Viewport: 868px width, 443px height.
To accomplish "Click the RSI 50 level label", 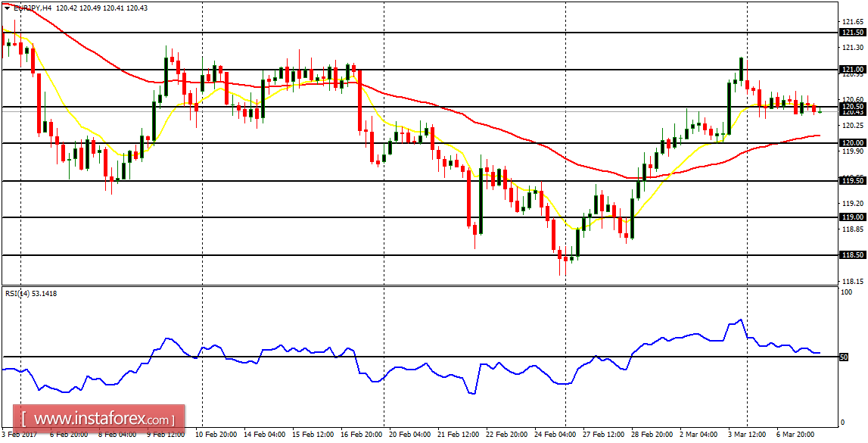I will click(845, 357).
